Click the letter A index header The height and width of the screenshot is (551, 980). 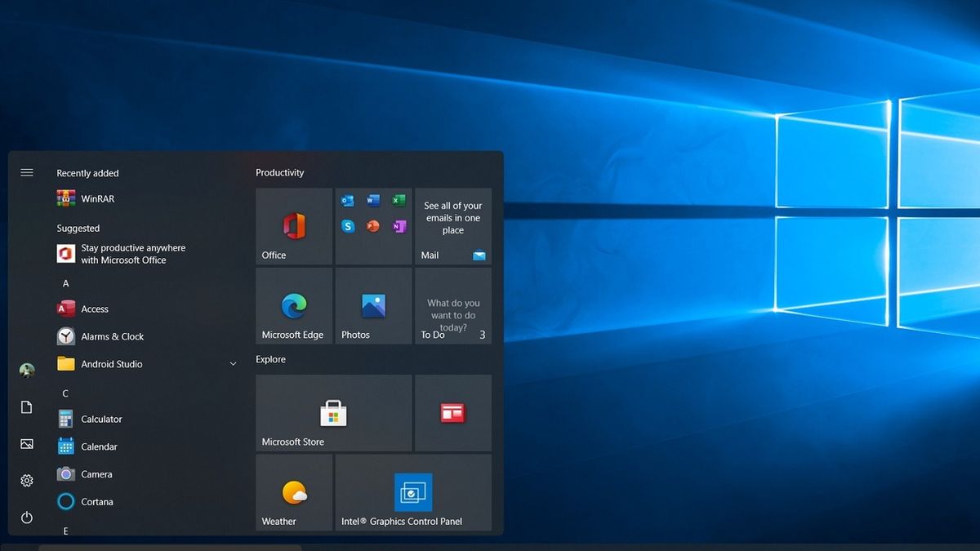[66, 283]
